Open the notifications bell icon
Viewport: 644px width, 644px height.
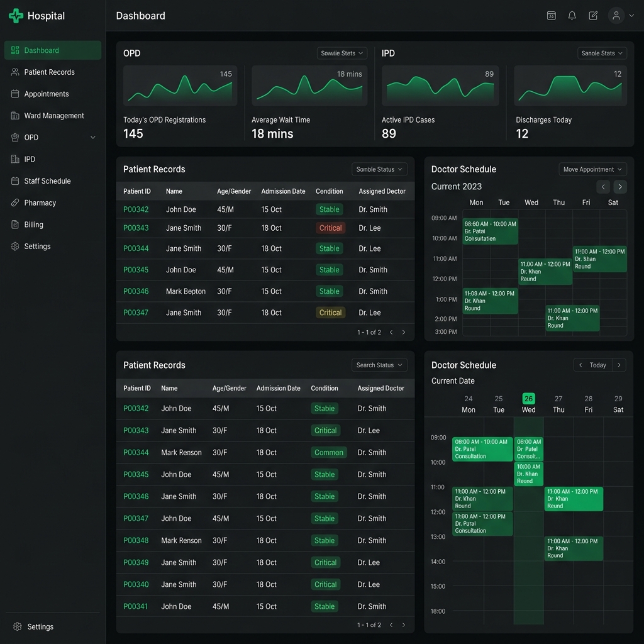click(x=572, y=16)
